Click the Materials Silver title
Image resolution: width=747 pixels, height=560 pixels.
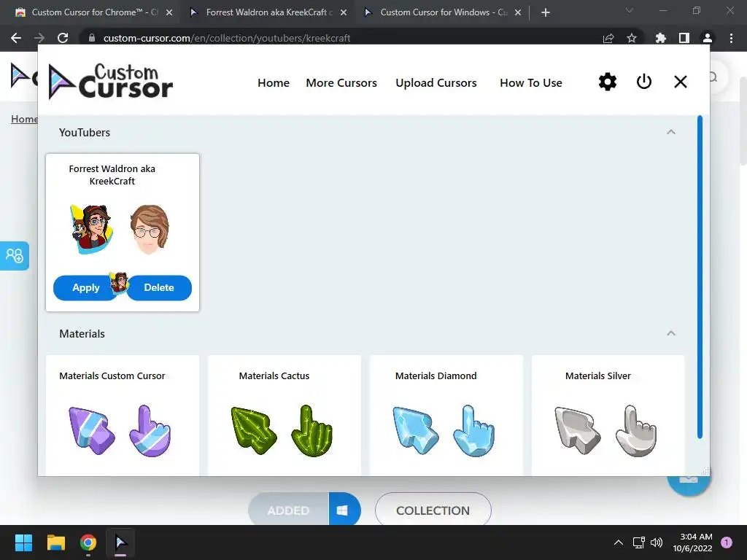598,376
